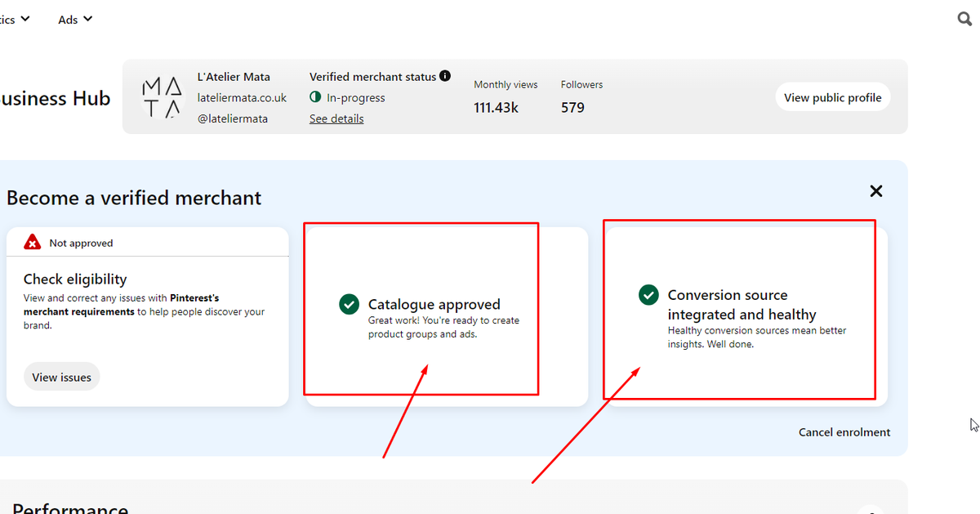Click the Catalogue approved green checkmark
This screenshot has width=980, height=514.
point(349,304)
